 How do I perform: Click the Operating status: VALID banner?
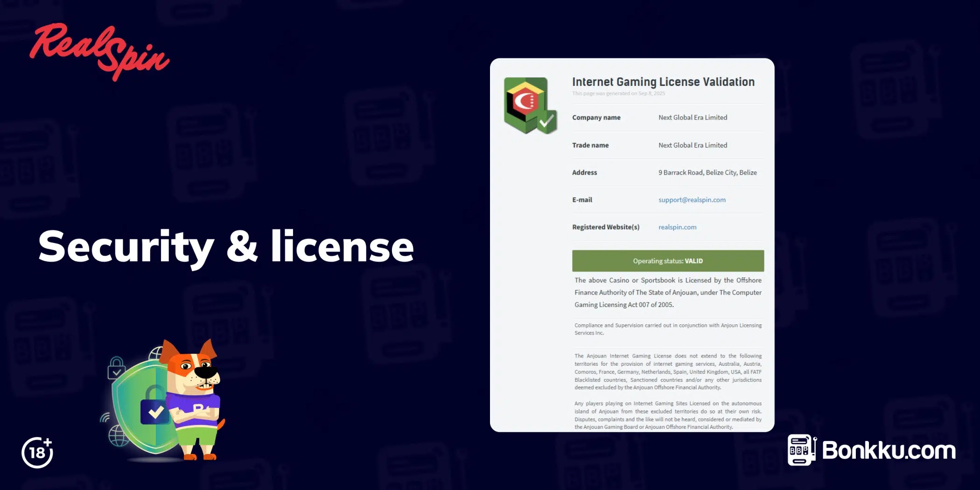(x=668, y=261)
